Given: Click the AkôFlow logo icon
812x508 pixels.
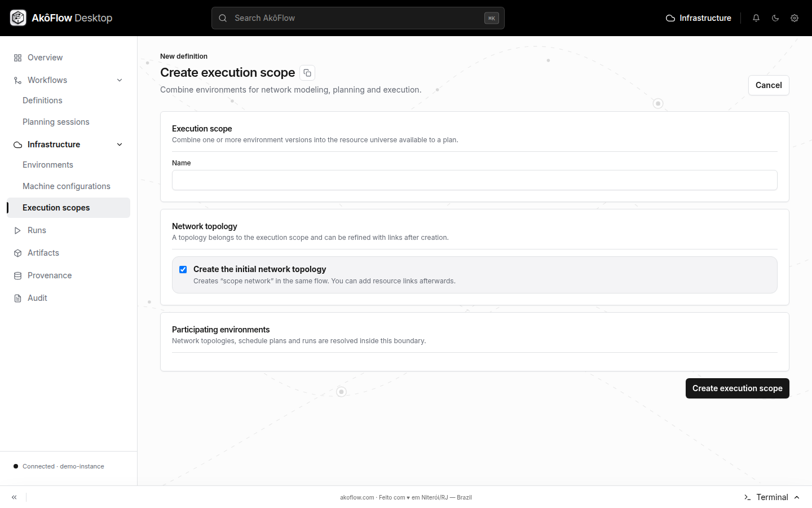Looking at the screenshot, I should 18,18.
